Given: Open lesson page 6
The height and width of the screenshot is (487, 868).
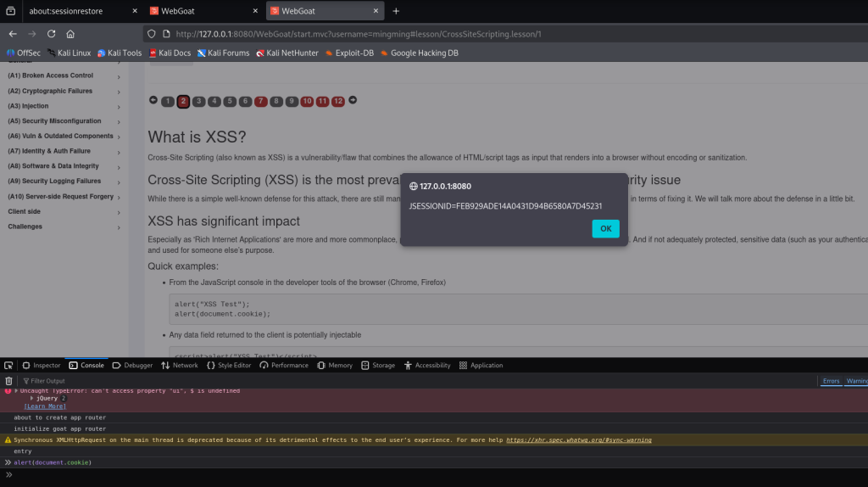Looking at the screenshot, I should 245,102.
